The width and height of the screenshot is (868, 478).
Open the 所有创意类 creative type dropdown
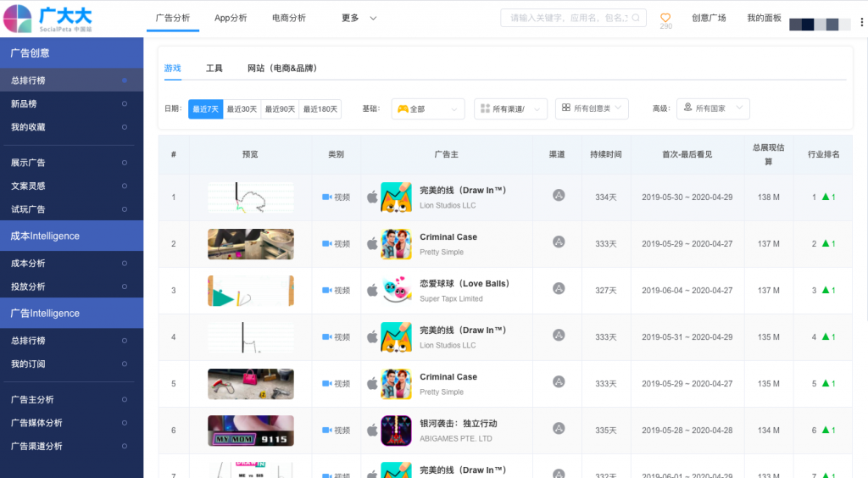coord(592,108)
